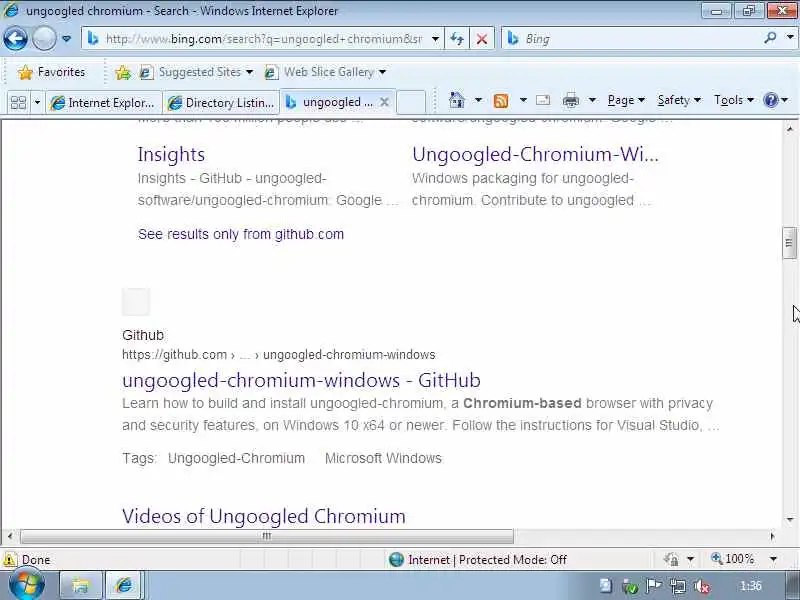Viewport: 800px width, 600px height.
Task: Expand the Print dropdown arrow
Action: pos(592,100)
